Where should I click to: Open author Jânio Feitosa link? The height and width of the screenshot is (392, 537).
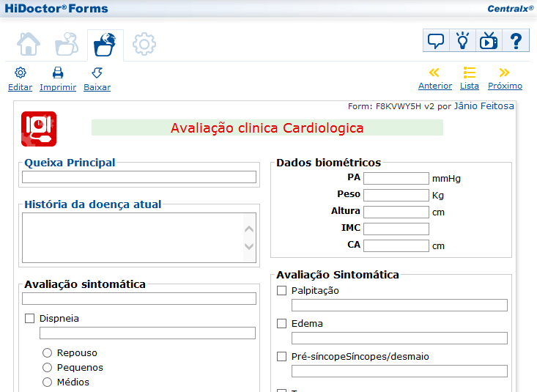point(484,106)
